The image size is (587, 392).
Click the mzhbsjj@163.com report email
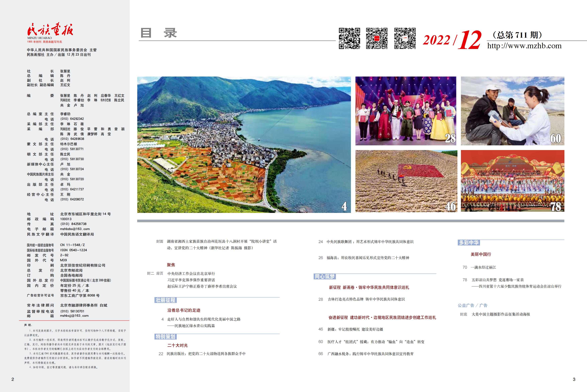[x=74, y=316]
